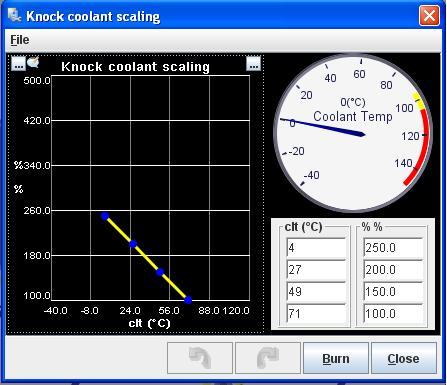Click the clt field with value 71
Screen dimensions: 447x385
(x=316, y=314)
